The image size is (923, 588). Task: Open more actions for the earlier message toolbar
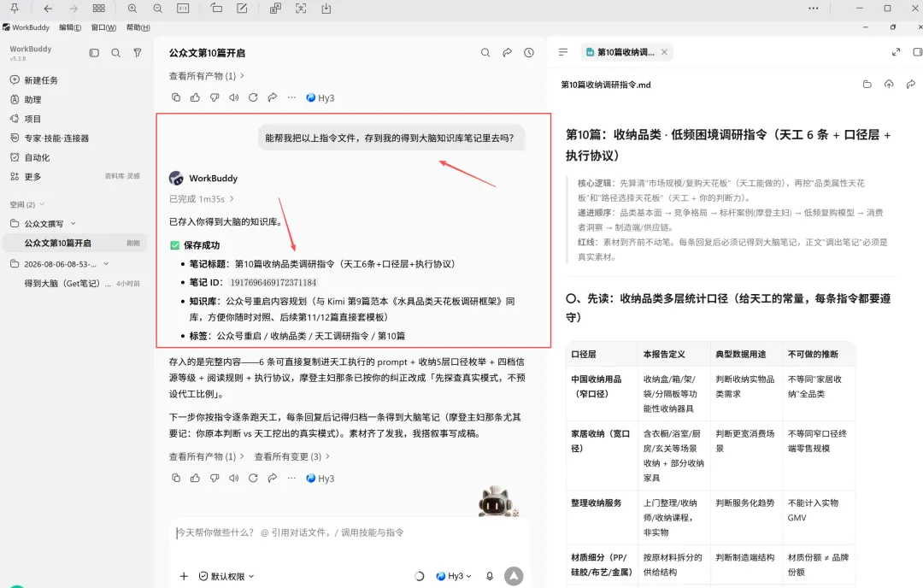(x=291, y=97)
